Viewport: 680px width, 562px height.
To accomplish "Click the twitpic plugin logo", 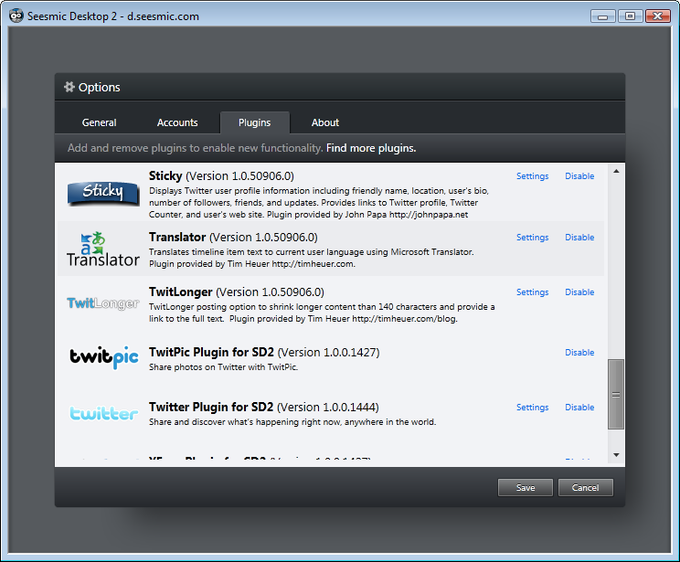I will click(104, 357).
